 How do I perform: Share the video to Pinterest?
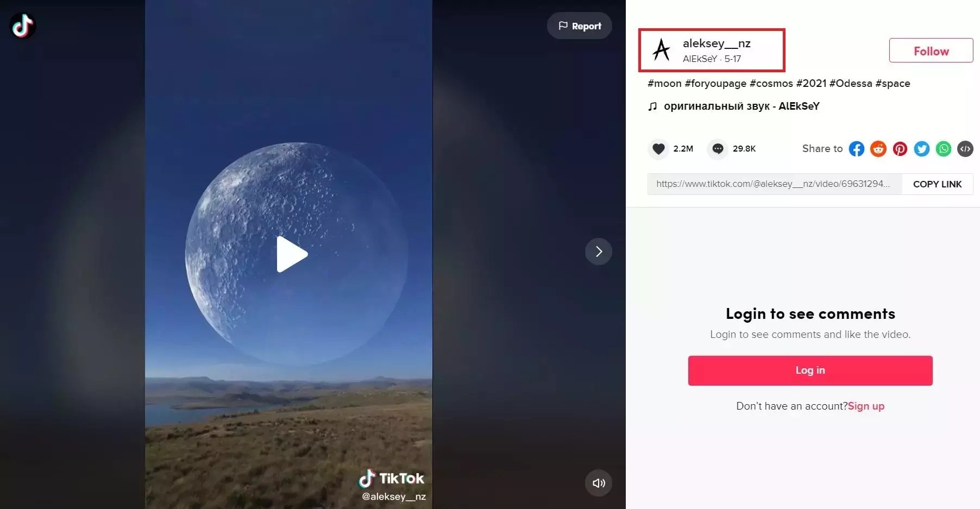900,149
